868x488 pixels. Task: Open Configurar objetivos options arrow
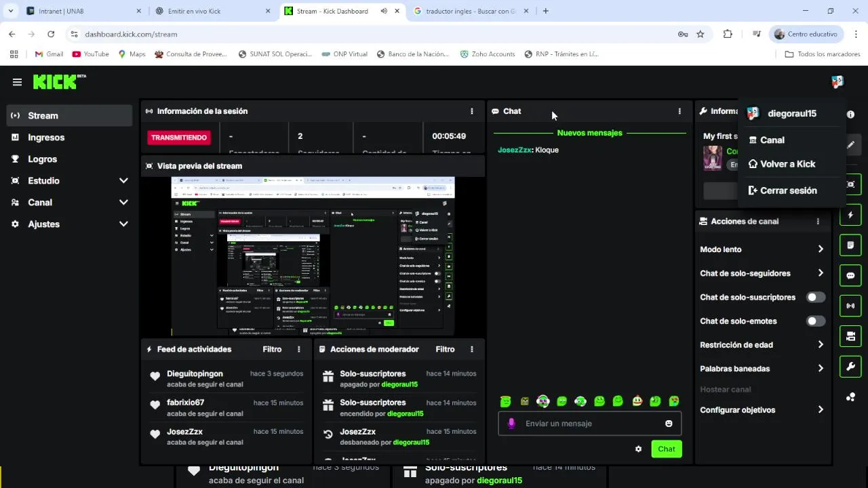click(821, 410)
